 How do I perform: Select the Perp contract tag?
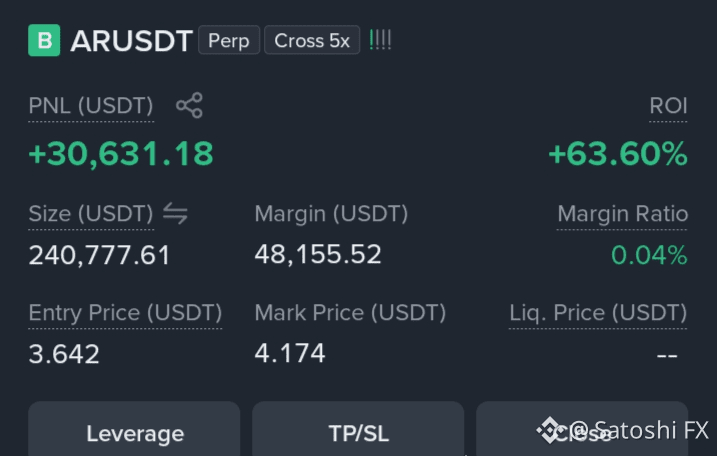point(229,40)
